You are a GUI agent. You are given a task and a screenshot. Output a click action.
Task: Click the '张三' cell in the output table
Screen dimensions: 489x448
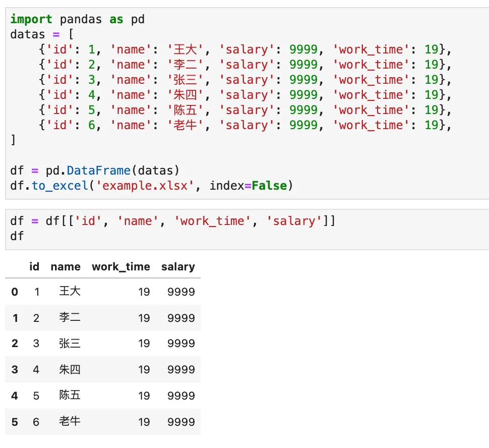pos(70,344)
